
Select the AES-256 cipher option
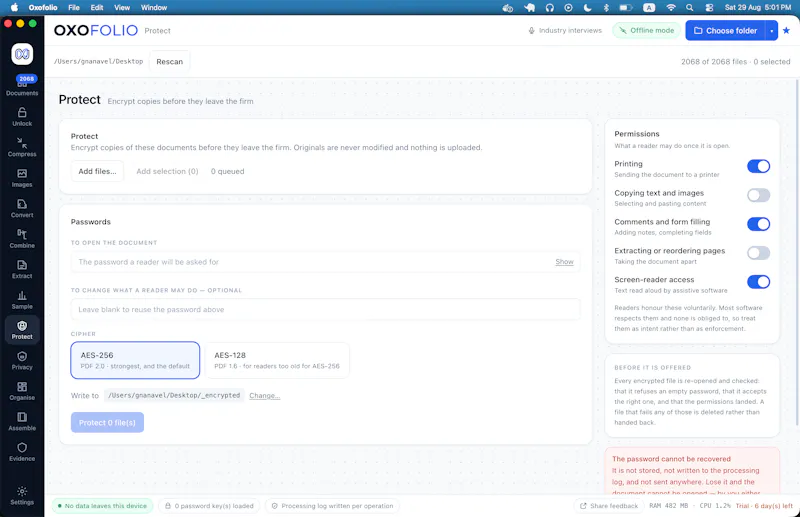tap(135, 360)
